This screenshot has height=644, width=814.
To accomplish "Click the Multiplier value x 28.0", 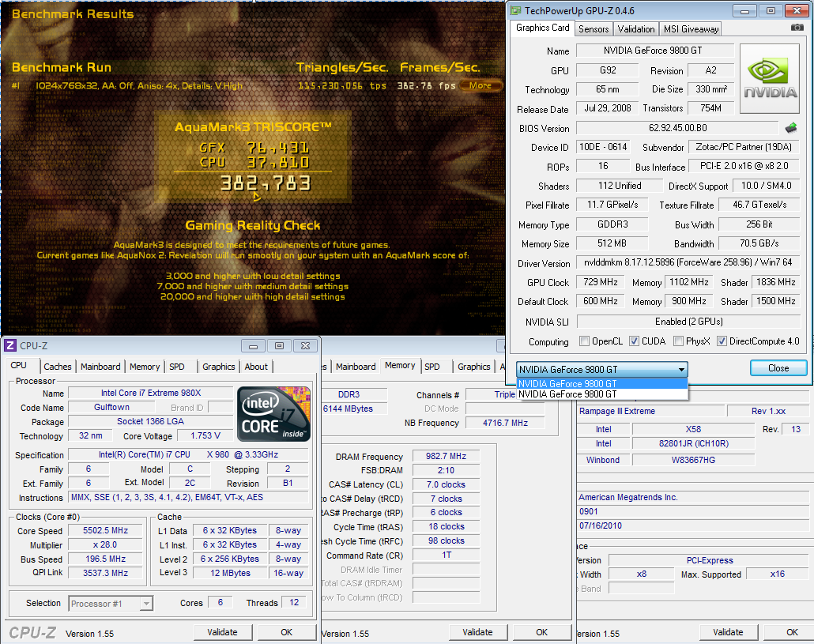I will point(105,544).
